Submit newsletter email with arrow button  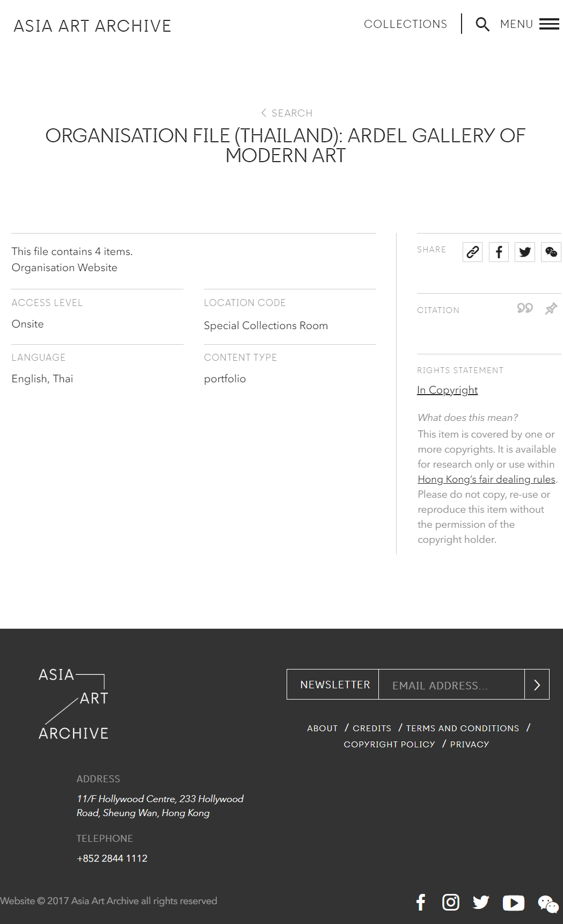[537, 685]
